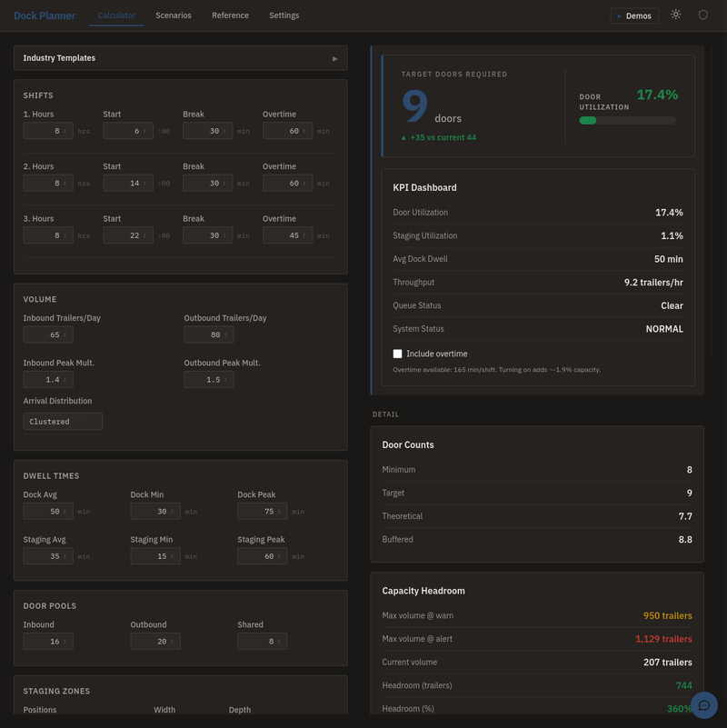The width and height of the screenshot is (727, 728).
Task: Click the Buffered door count 8.8
Action: coord(685,540)
